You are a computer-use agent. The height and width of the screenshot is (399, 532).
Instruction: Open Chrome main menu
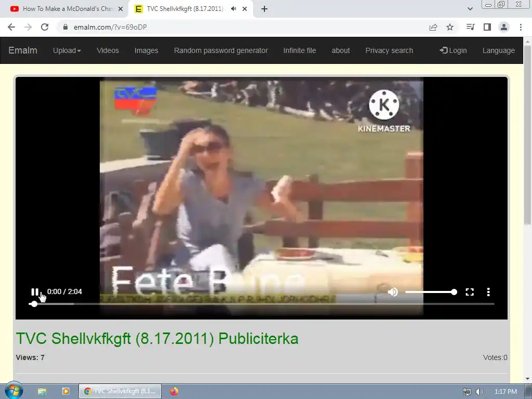(521, 27)
